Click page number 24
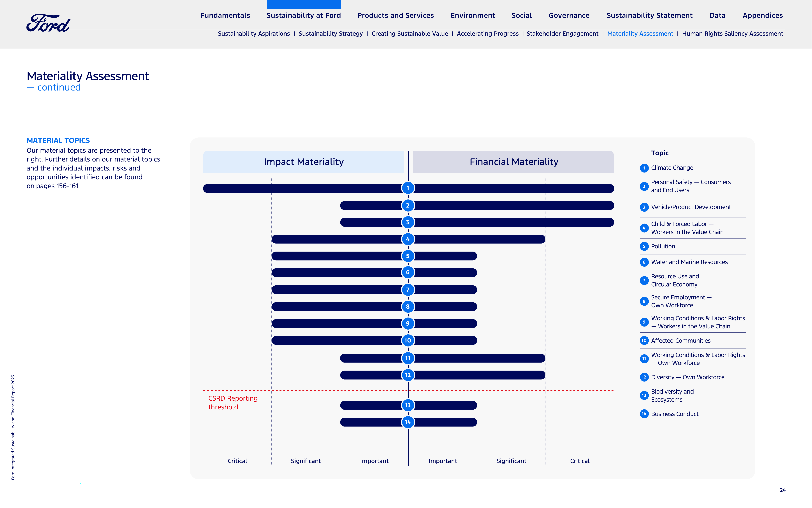The height and width of the screenshot is (508, 812). click(783, 490)
